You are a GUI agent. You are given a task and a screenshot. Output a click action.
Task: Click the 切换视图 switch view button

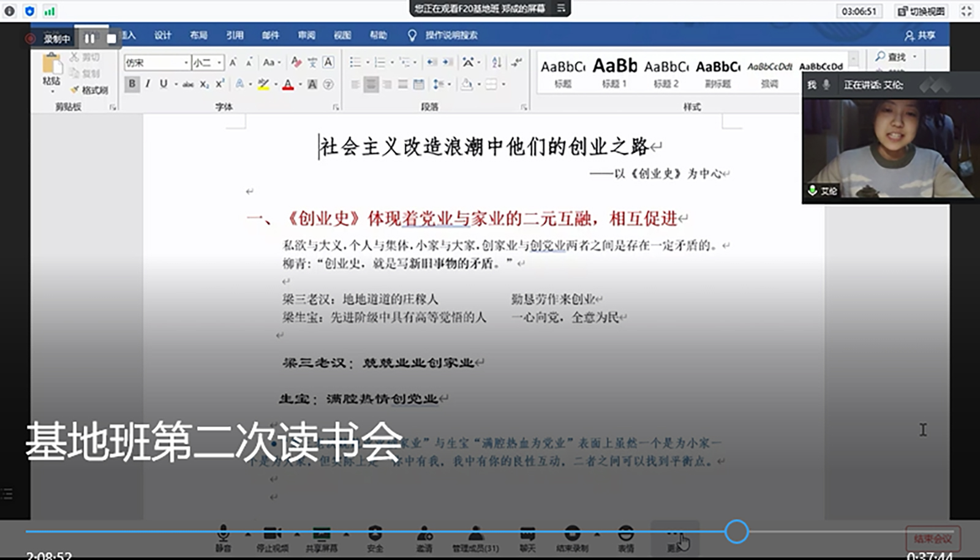tap(922, 11)
